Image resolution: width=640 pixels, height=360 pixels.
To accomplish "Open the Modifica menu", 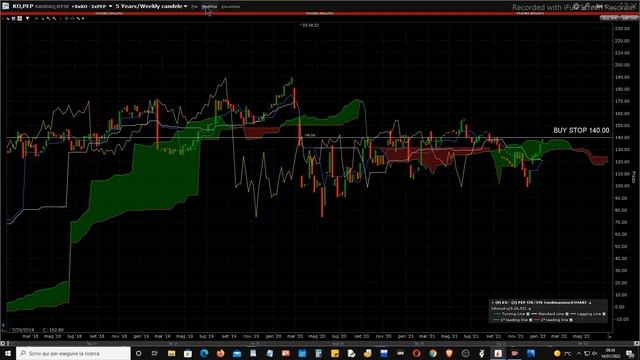I will (209, 7).
